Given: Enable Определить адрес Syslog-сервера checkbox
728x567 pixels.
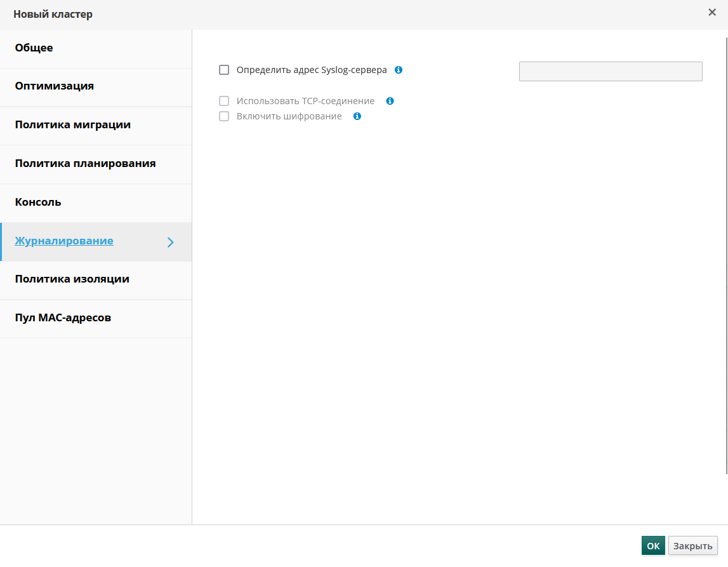Looking at the screenshot, I should tap(224, 70).
